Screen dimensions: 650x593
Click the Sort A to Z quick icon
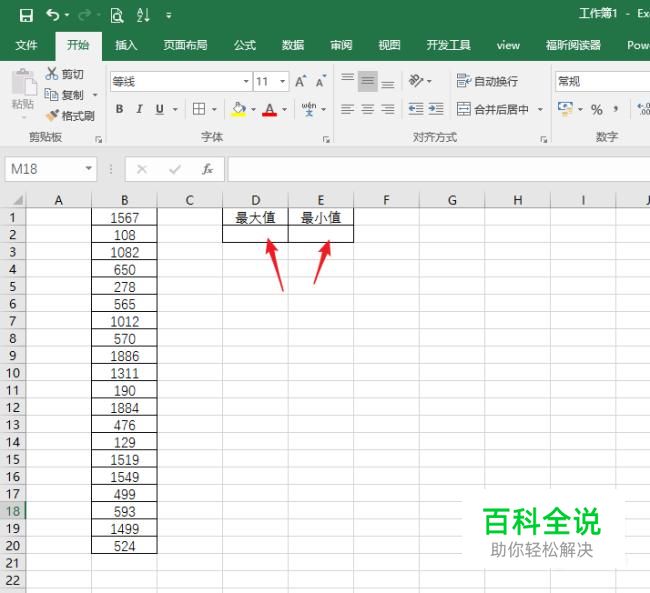(143, 15)
